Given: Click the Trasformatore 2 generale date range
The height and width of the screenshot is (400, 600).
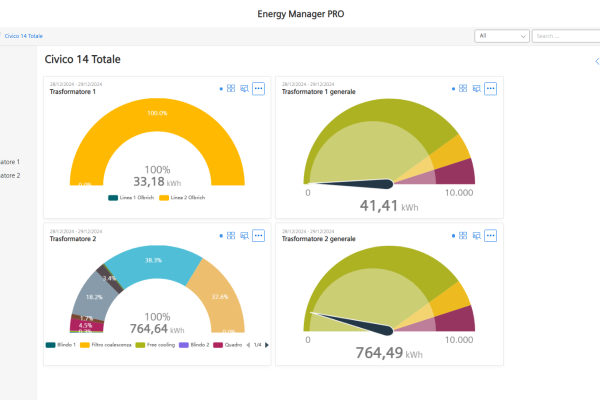Looking at the screenshot, I should [x=308, y=231].
